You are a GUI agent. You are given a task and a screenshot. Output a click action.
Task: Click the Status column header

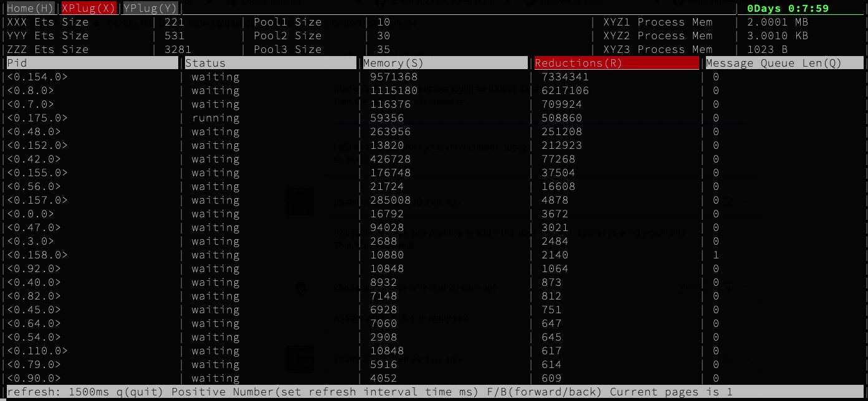tap(270, 63)
